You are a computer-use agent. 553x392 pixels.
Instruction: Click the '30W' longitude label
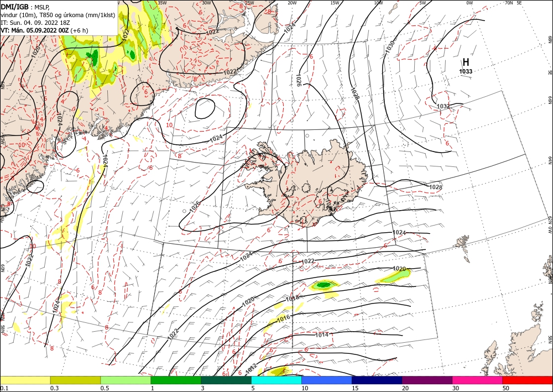(206, 3)
